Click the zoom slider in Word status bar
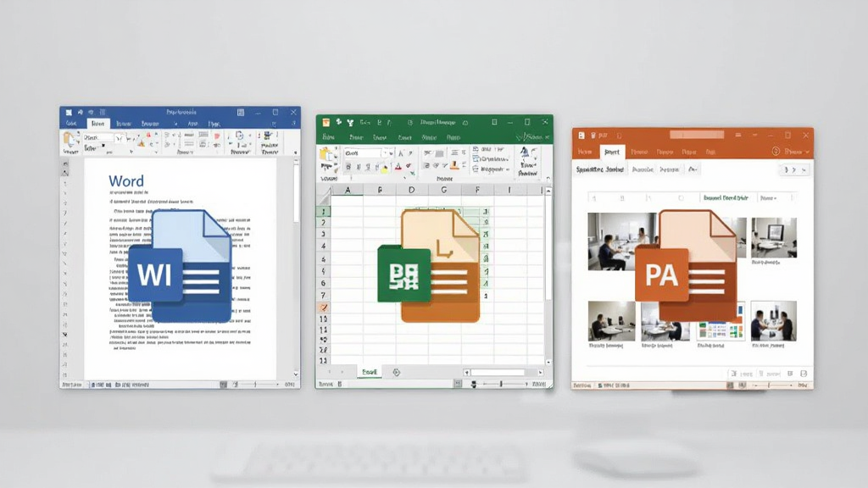 click(256, 384)
